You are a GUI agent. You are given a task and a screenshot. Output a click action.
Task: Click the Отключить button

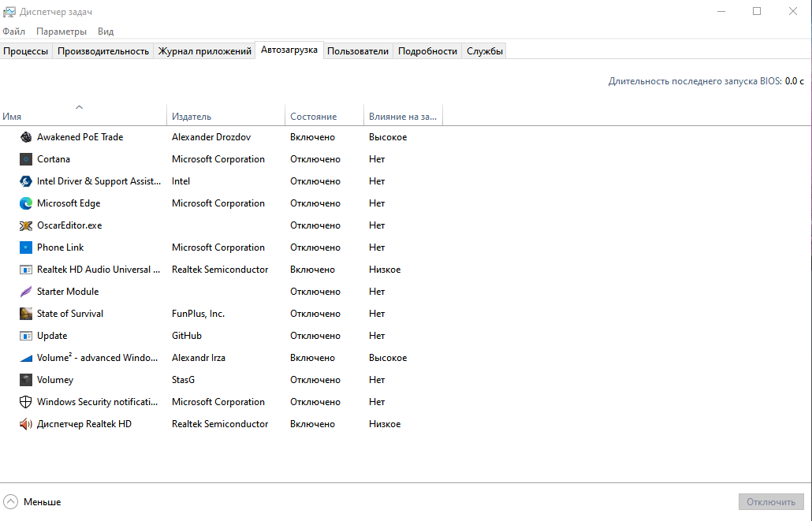[771, 502]
